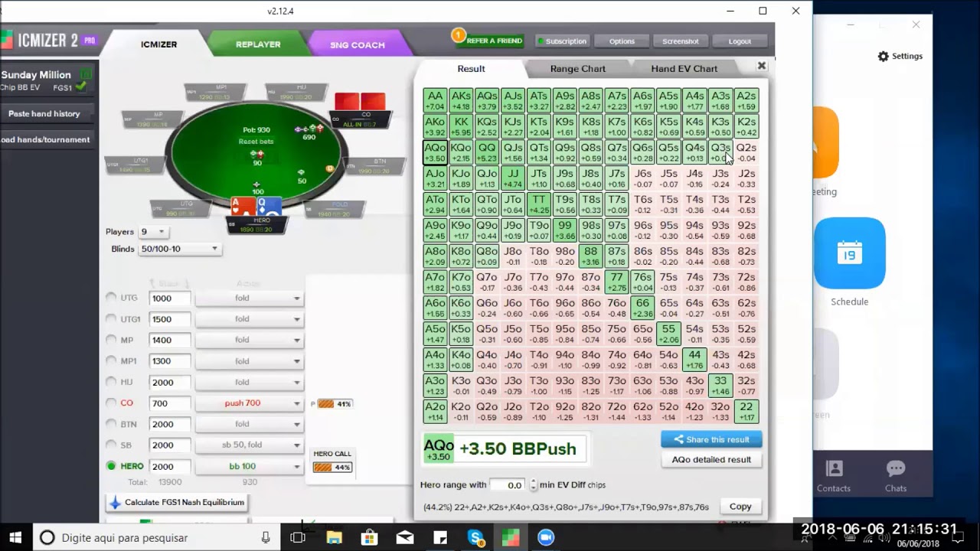Screen dimensions: 980x551
Task: Click the CO 41% push range bar
Action: click(x=334, y=403)
